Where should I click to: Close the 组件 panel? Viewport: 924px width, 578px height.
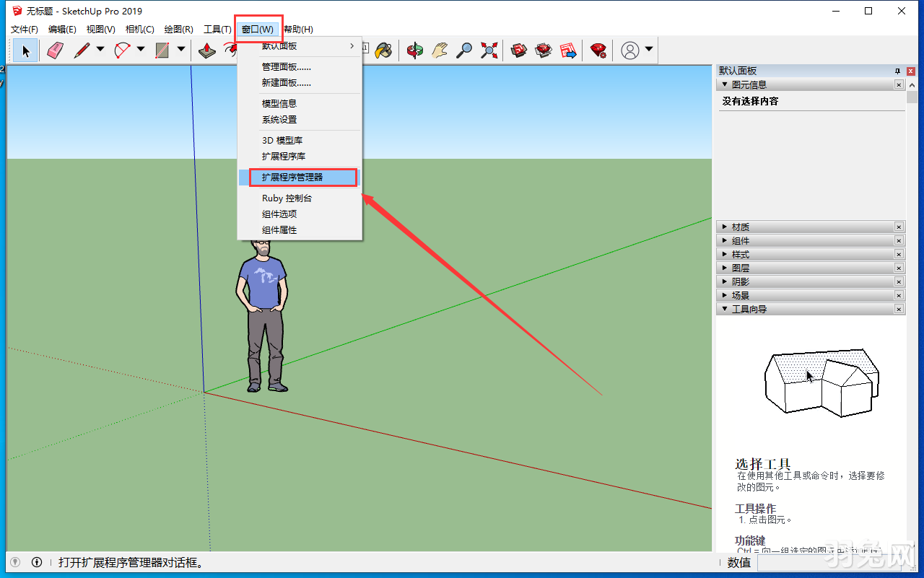(899, 240)
